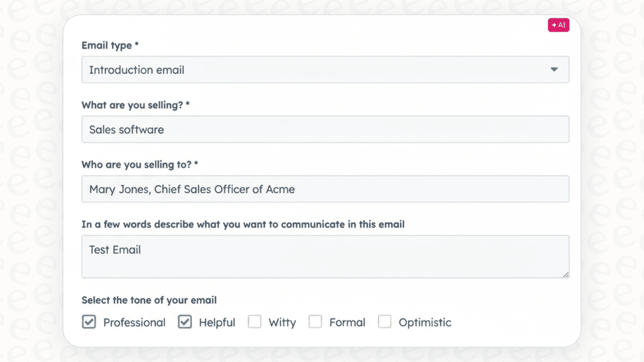
Task: Enable the Witty tone checkbox
Action: pos(255,322)
